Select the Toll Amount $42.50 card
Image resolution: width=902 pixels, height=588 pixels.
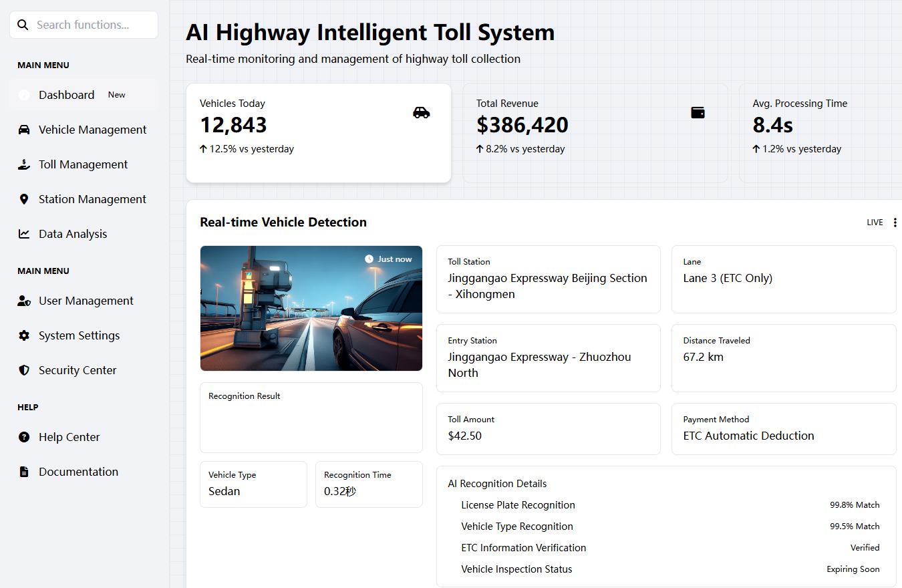click(x=548, y=428)
